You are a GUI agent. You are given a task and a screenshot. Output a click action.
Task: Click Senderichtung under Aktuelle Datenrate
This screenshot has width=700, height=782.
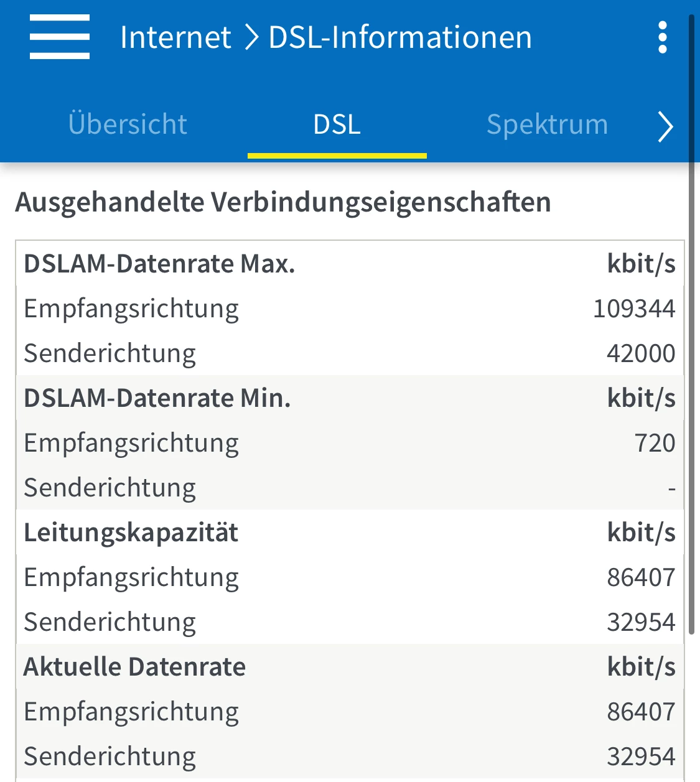coord(110,756)
